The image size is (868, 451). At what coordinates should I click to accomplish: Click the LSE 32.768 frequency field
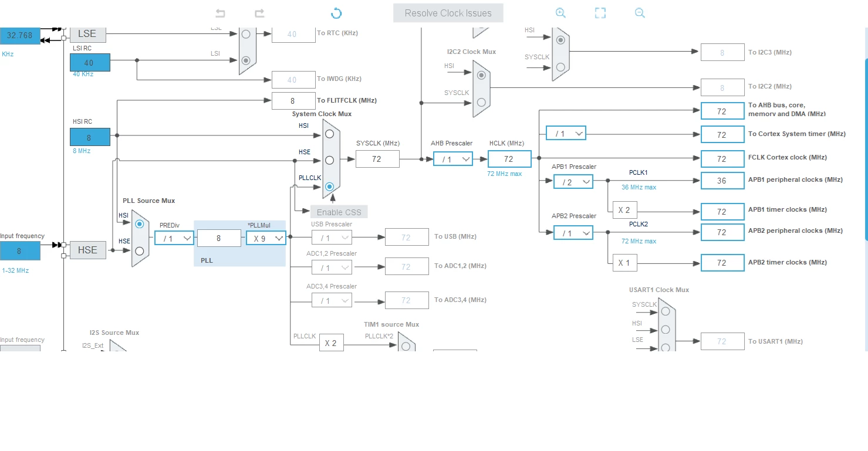(19, 35)
